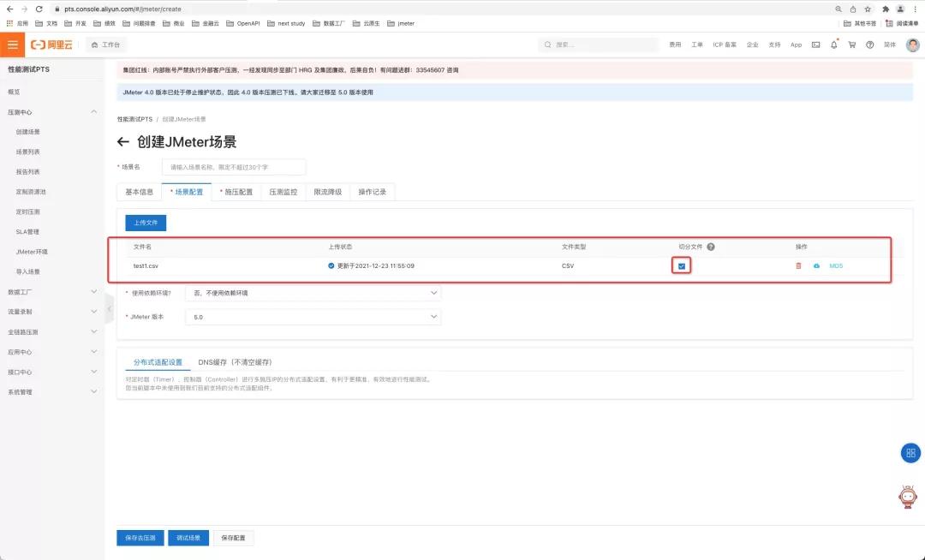Image resolution: width=925 pixels, height=560 pixels.
Task: Click the help question mark icon
Action: click(870, 45)
